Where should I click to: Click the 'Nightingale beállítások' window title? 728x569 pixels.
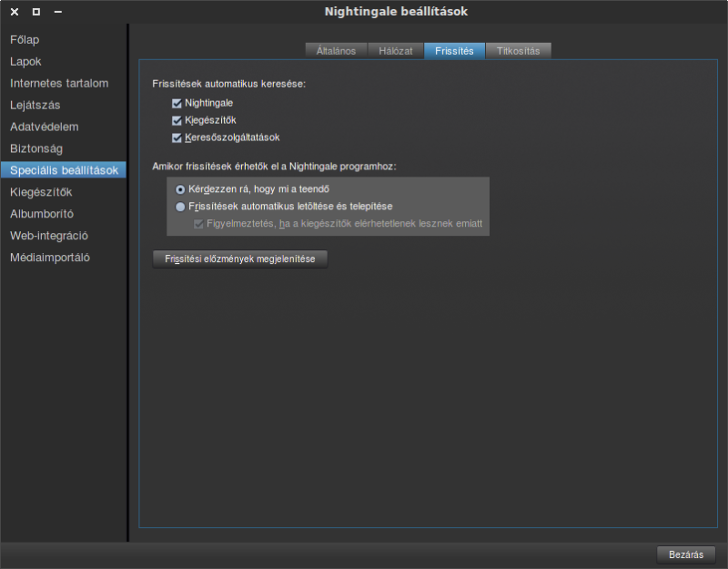[x=396, y=12]
